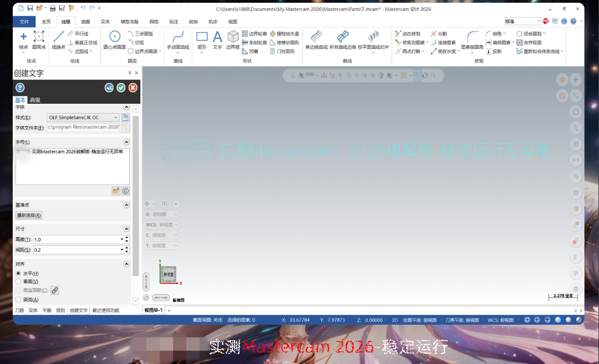Screen dimensions: 599x364
Task: Toggle the 3D construction mode button
Action: pyautogui.click(x=164, y=204)
